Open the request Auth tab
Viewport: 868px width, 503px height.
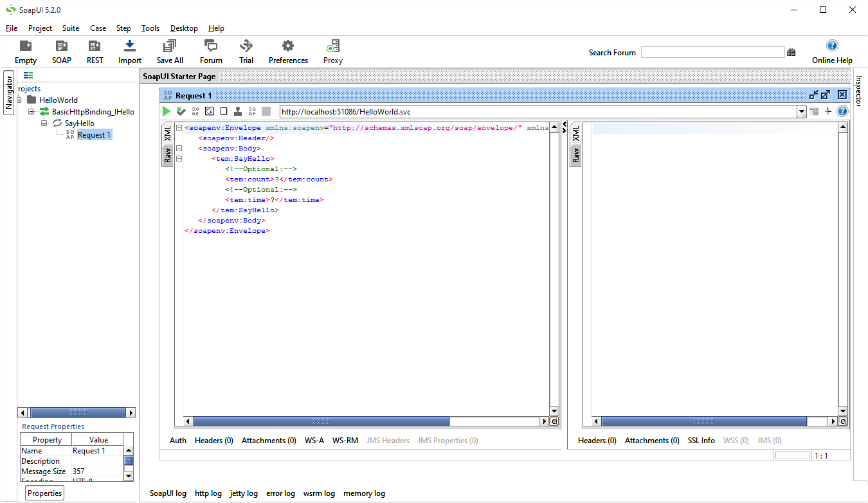(x=178, y=441)
